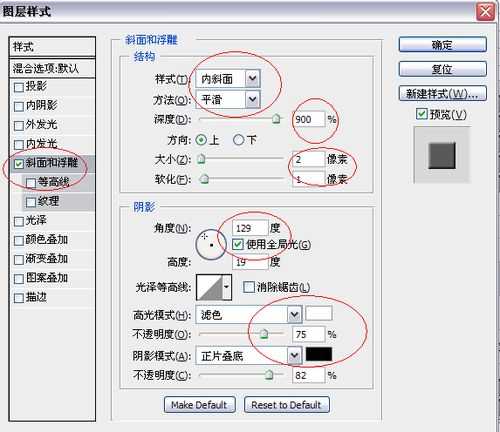Click the 大小 size slider handle
The image size is (500, 432).
point(201,159)
